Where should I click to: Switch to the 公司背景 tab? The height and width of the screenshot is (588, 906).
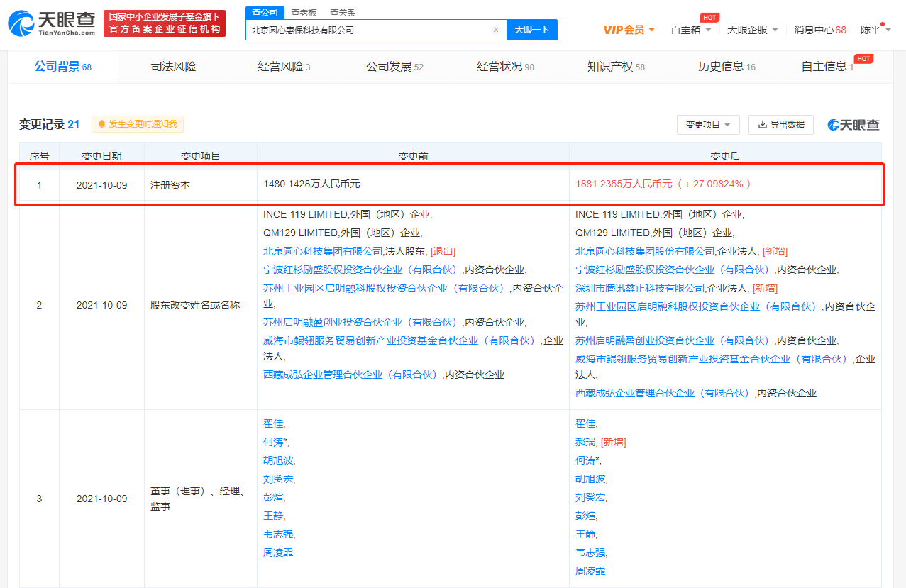click(x=63, y=67)
